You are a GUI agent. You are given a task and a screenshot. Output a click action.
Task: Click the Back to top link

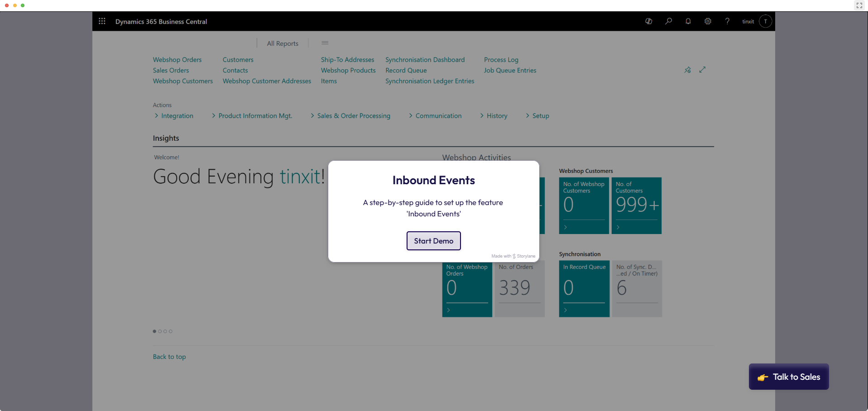click(169, 357)
